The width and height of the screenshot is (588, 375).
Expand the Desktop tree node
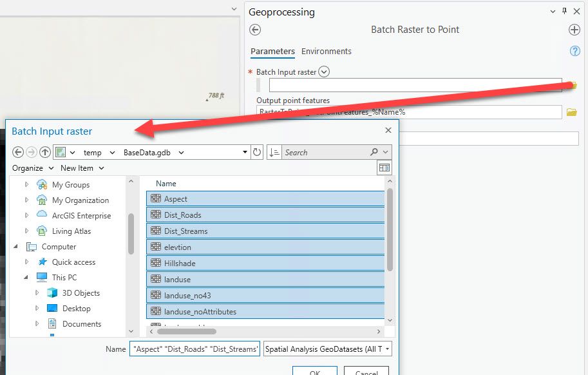pyautogui.click(x=37, y=308)
